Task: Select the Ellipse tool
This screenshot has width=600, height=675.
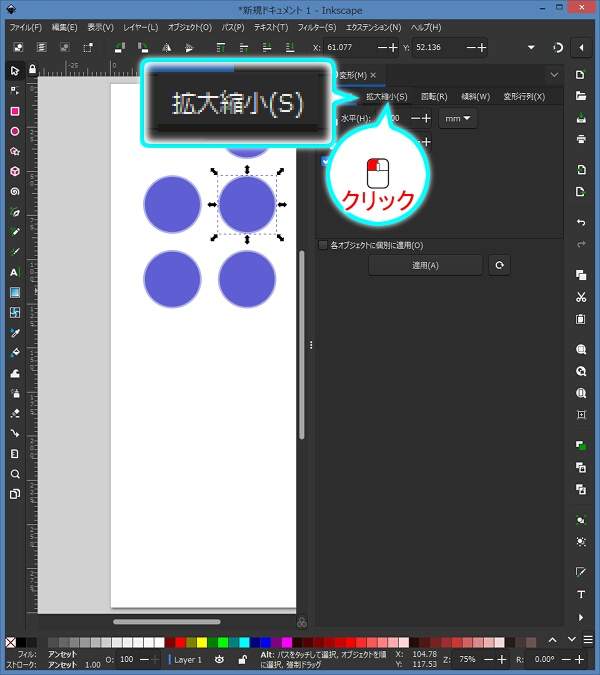Action: pos(15,131)
